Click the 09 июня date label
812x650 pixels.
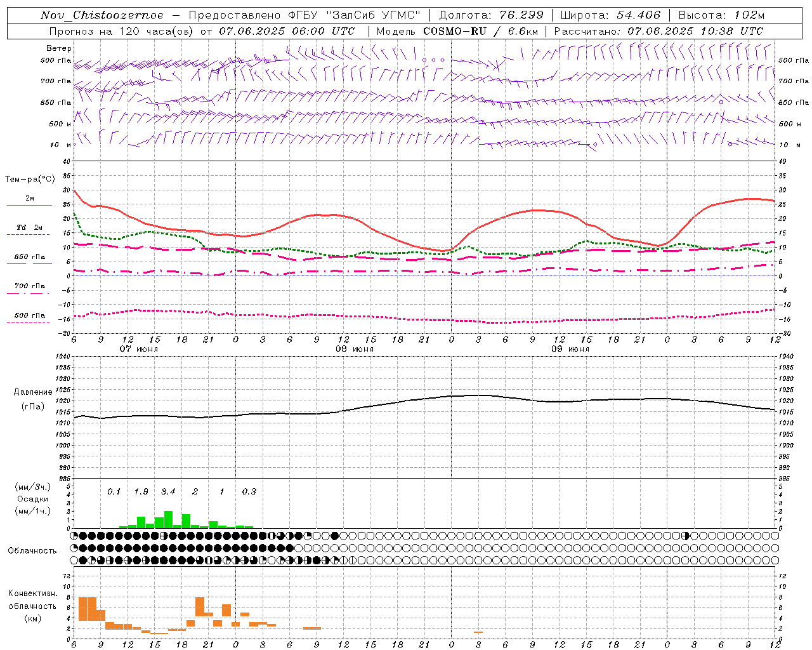[x=570, y=349]
